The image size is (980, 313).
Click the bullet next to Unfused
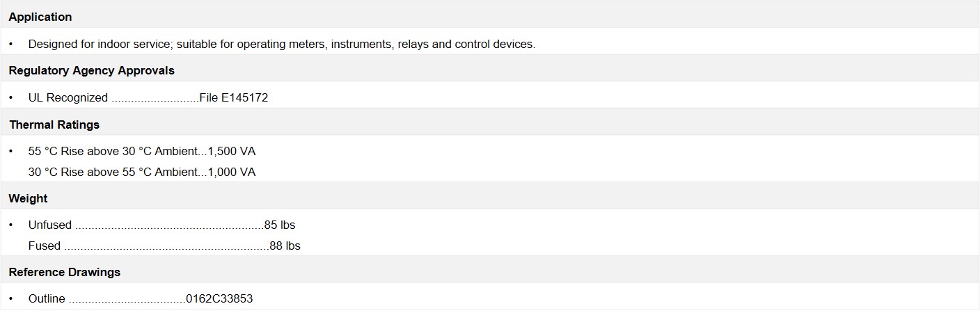pos(11,225)
